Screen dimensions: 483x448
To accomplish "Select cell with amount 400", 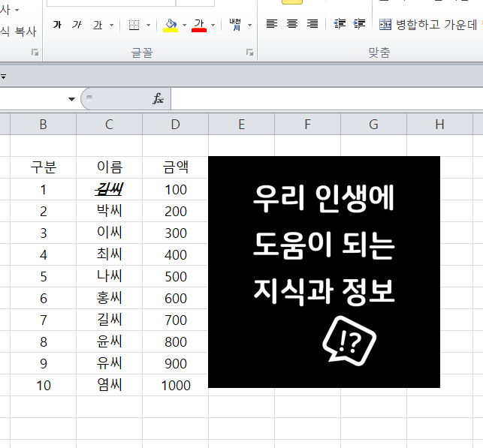I will pos(175,254).
